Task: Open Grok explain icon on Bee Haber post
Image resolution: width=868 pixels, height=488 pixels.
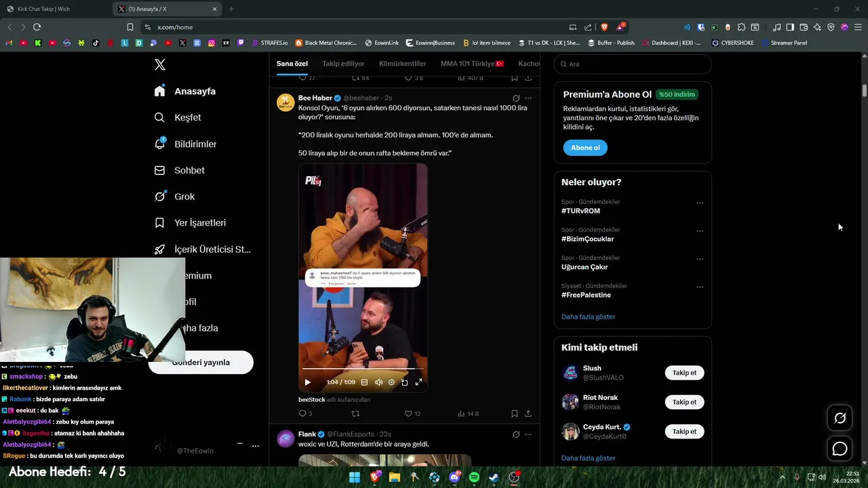Action: click(516, 98)
